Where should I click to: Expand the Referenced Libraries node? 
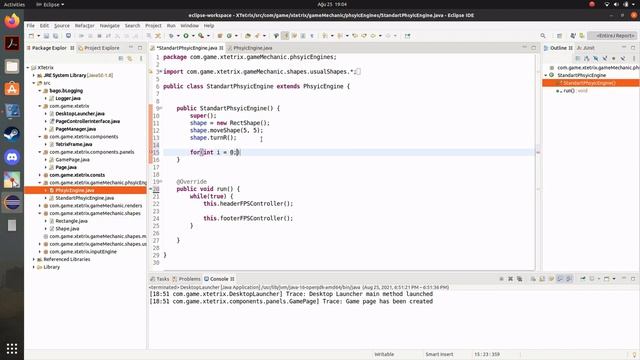pyautogui.click(x=34, y=259)
